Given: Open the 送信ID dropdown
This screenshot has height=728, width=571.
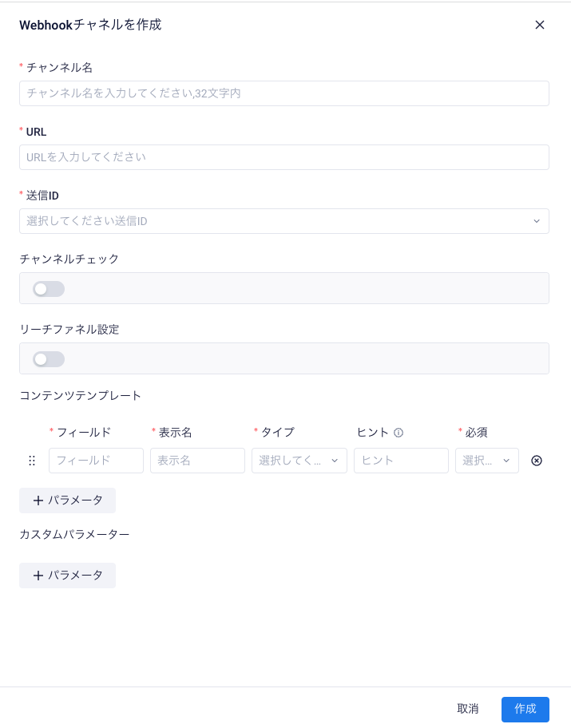Looking at the screenshot, I should click(x=284, y=221).
